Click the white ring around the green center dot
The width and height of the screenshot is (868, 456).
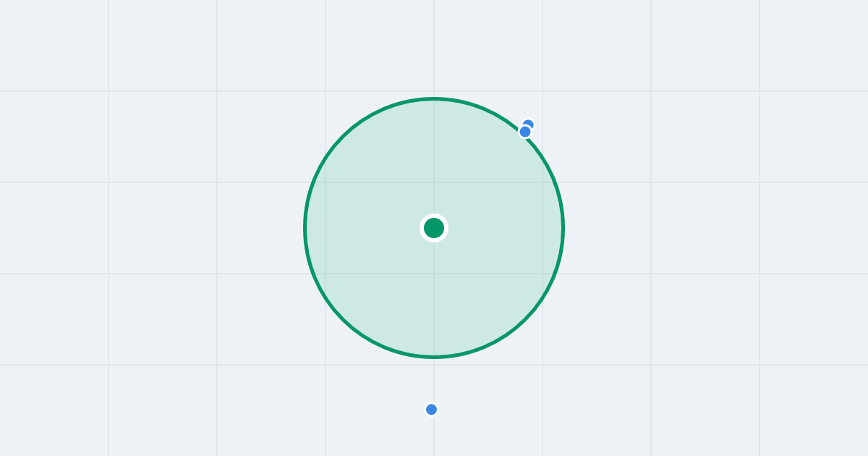click(x=434, y=216)
